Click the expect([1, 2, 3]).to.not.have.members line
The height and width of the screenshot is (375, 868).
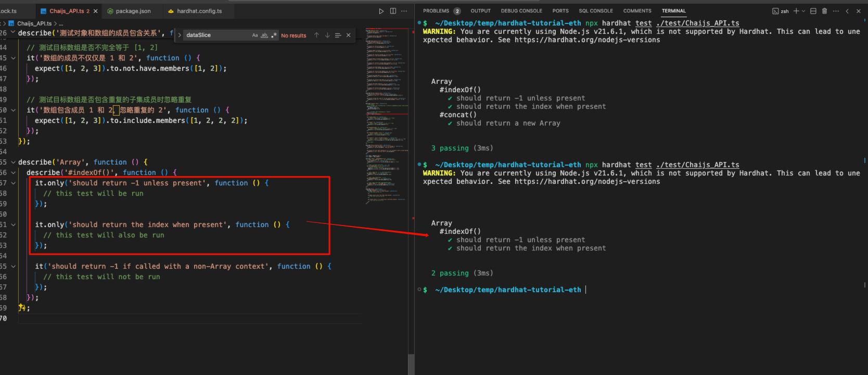[x=131, y=68]
